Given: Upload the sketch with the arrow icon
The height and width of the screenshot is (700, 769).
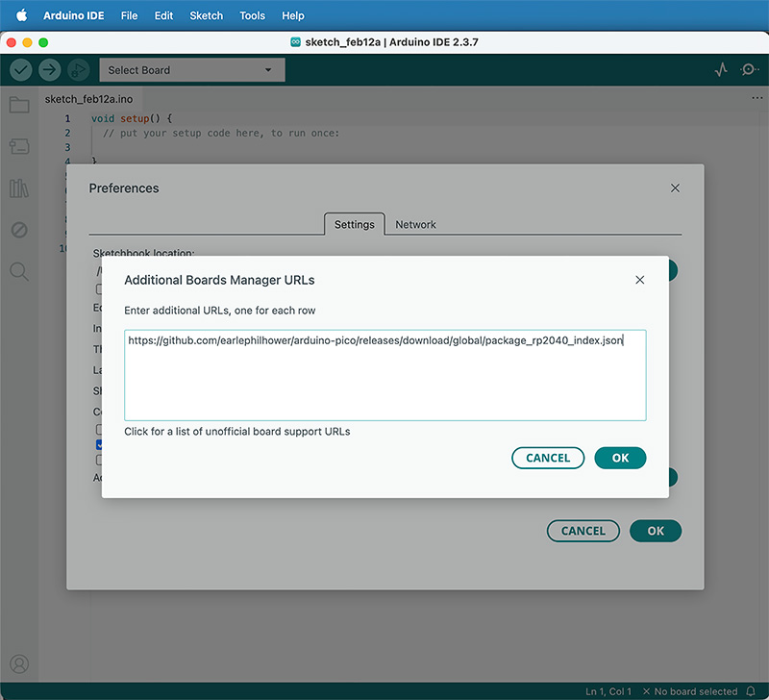Looking at the screenshot, I should [x=47, y=69].
